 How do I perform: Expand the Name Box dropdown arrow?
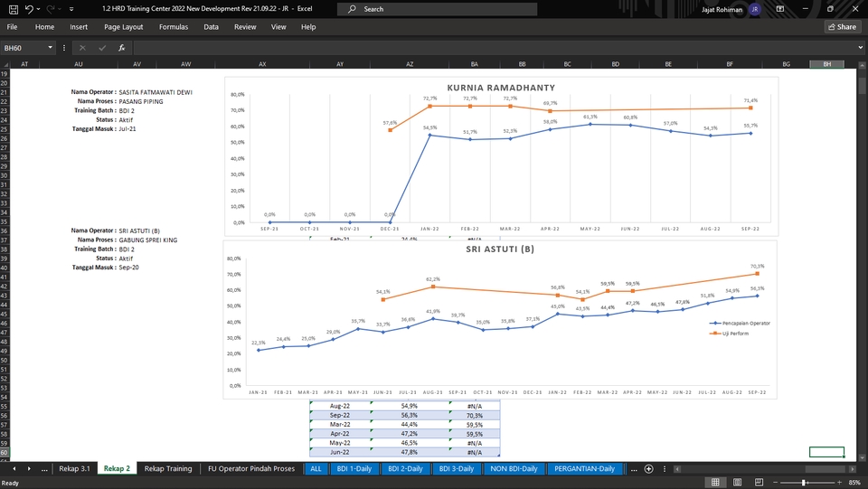pos(51,48)
